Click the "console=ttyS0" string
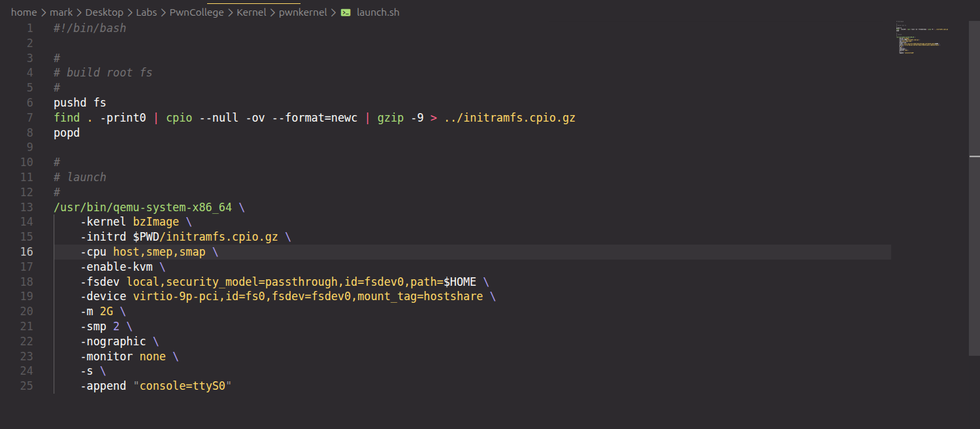 182,386
